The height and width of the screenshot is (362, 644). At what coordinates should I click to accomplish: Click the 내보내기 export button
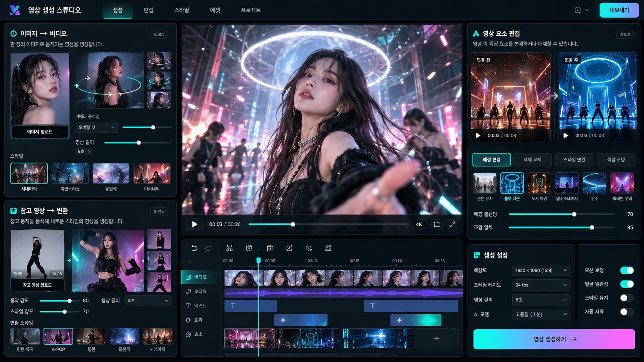(619, 10)
